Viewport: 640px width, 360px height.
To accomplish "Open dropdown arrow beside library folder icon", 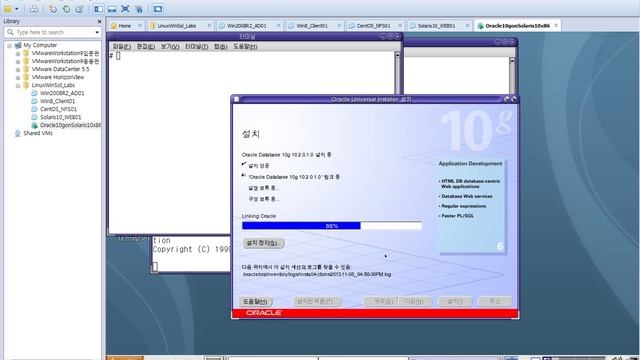I will coord(17,9).
